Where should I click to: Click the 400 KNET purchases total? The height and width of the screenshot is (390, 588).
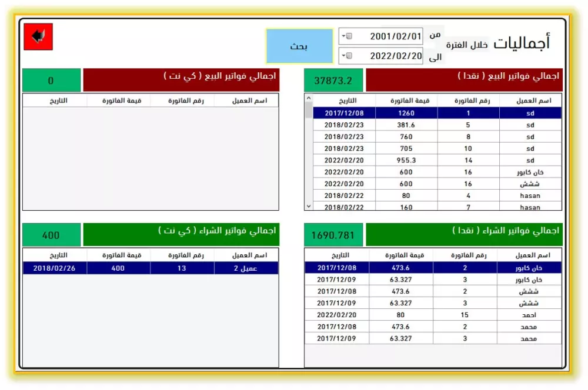click(x=51, y=234)
